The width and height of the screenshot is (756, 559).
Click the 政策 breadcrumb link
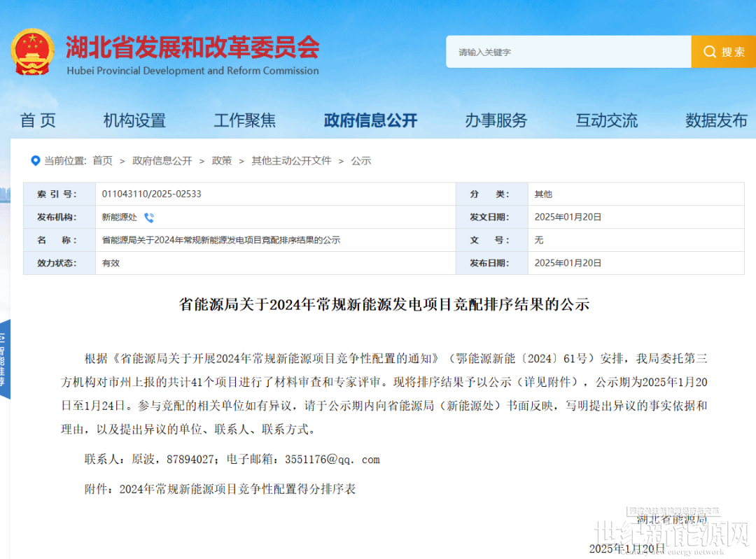tap(222, 160)
